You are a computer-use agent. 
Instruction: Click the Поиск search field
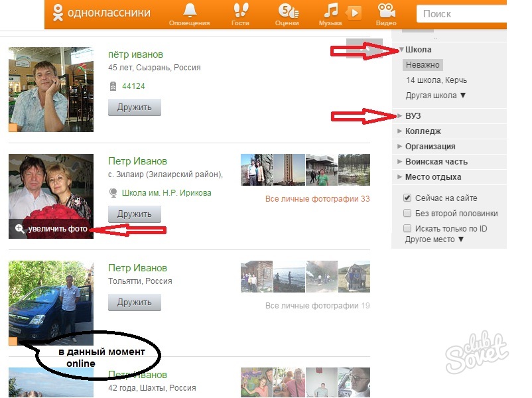click(471, 13)
